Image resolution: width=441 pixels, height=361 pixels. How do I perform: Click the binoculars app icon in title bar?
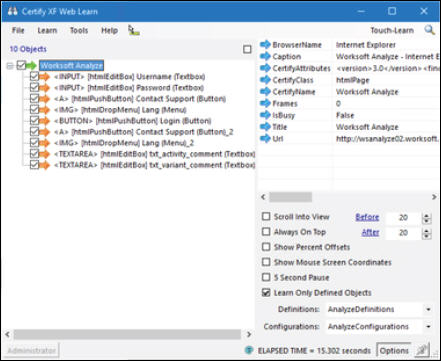point(13,11)
